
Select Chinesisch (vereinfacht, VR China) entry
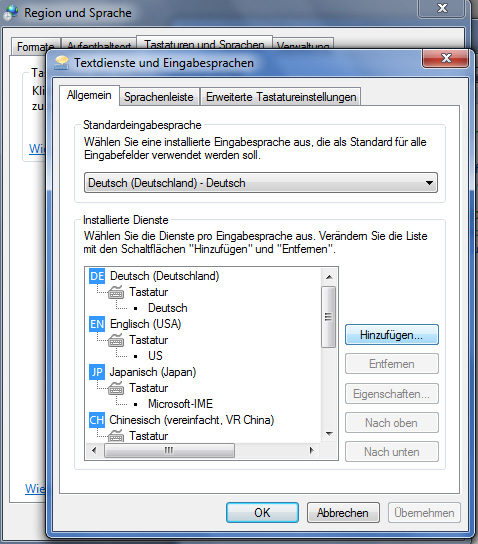click(191, 420)
